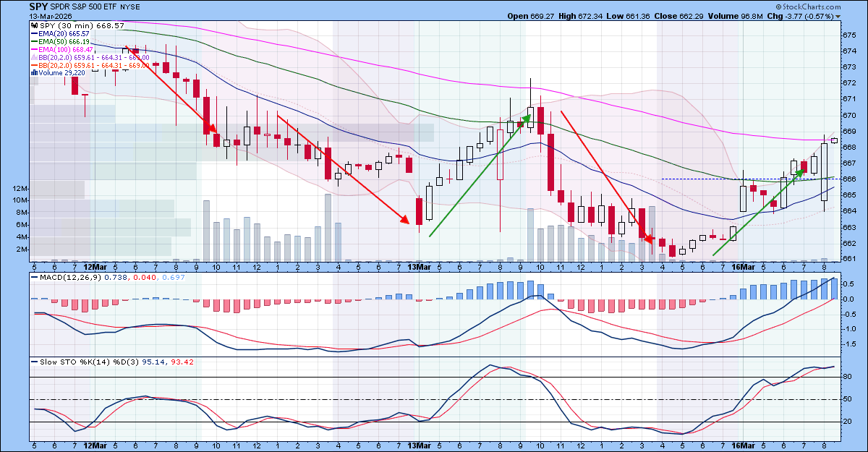868x452 pixels.
Task: Click the magenta EMA(100) line marker
Action: (34, 49)
